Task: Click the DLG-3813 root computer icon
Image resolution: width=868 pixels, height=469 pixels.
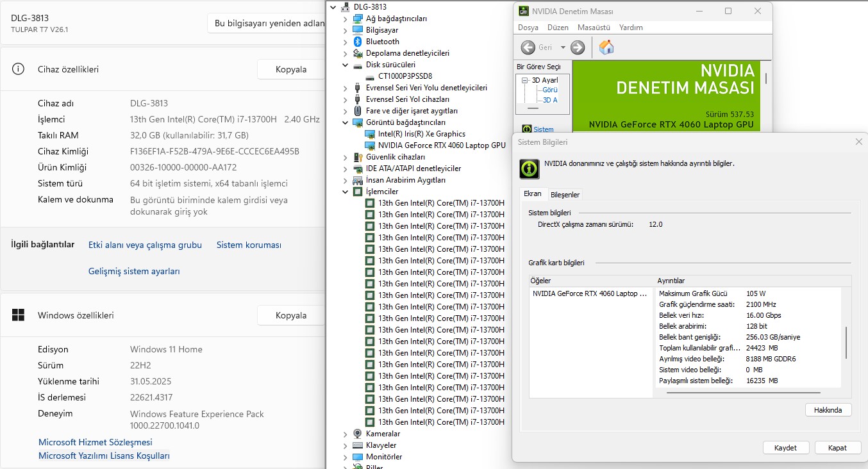Action: (346, 7)
